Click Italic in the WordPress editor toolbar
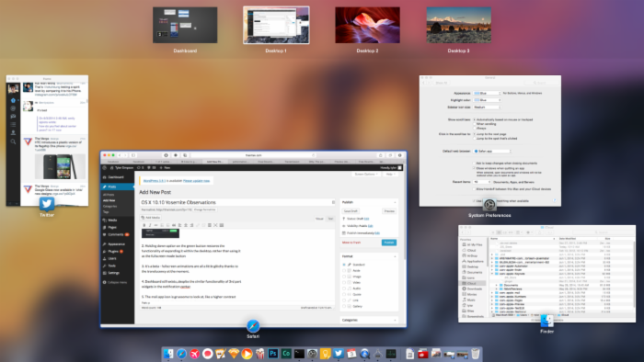644x362 pixels. coord(150,225)
